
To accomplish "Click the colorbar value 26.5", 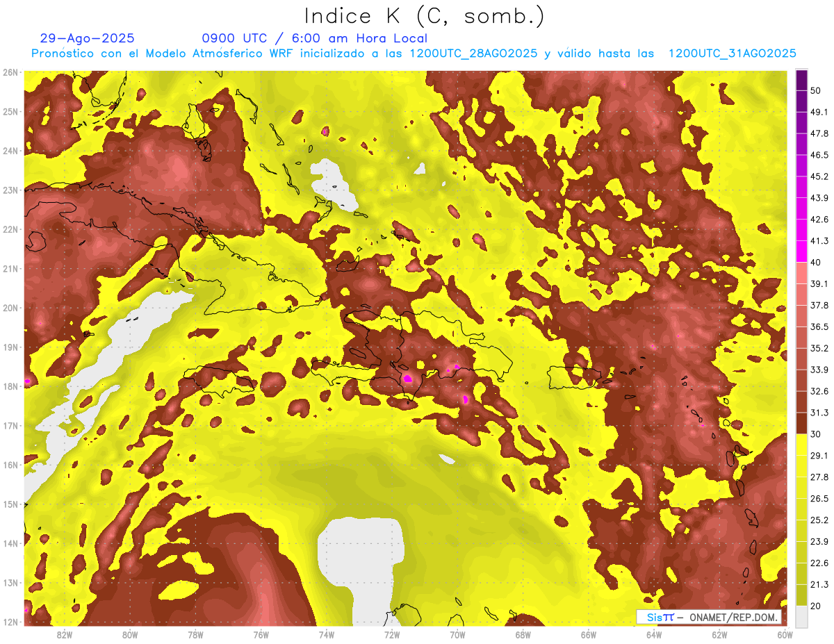I will pyautogui.click(x=819, y=498).
